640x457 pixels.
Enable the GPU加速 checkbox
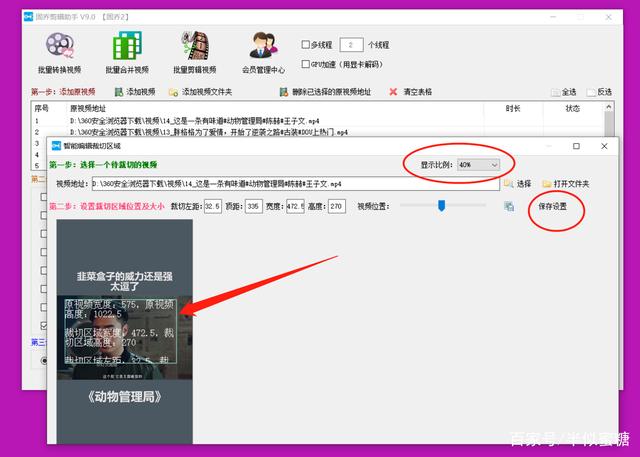click(x=305, y=64)
